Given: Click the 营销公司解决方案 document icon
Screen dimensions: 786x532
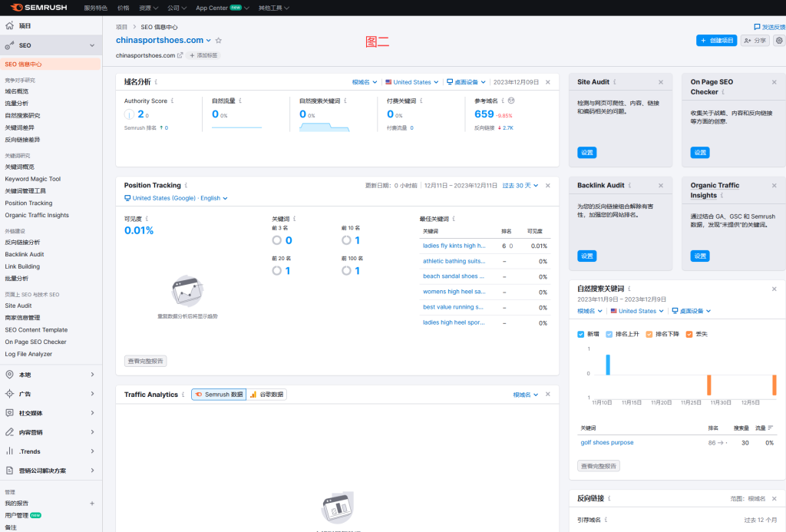Looking at the screenshot, I should coord(9,471).
